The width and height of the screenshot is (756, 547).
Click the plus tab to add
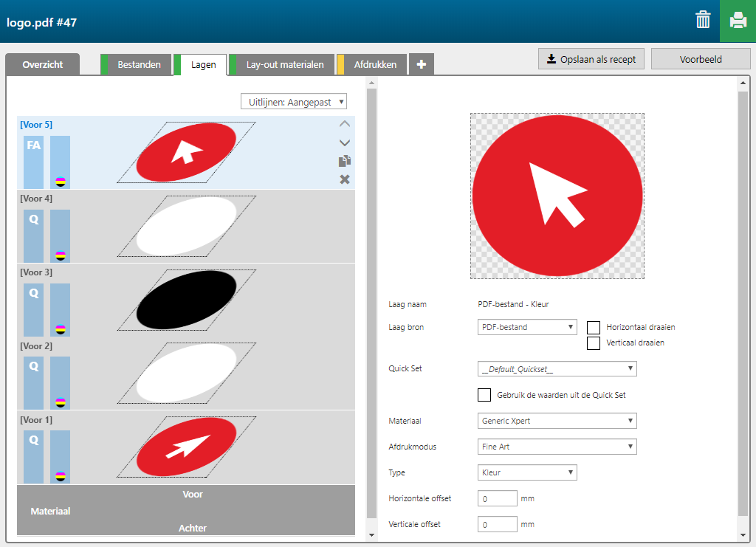(421, 65)
